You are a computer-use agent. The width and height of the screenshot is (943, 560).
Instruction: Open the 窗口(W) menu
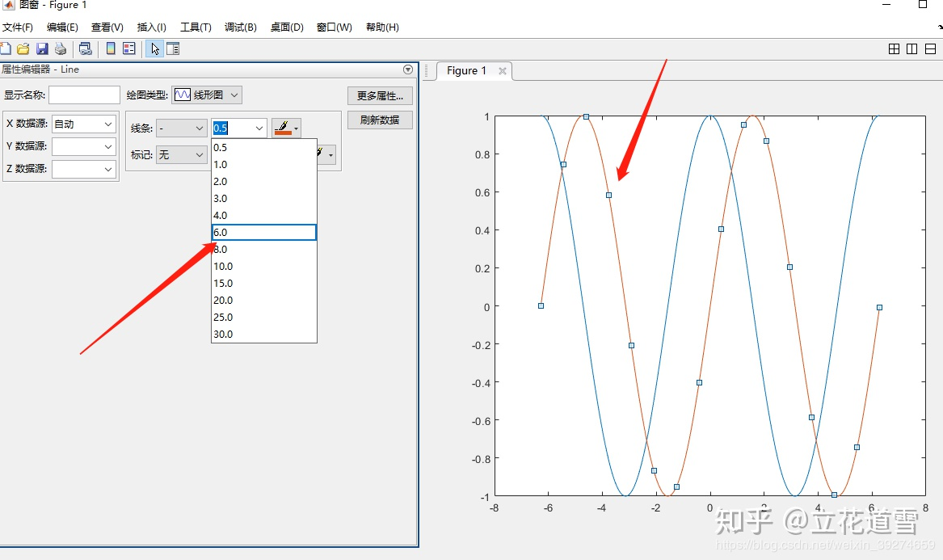[x=335, y=27]
